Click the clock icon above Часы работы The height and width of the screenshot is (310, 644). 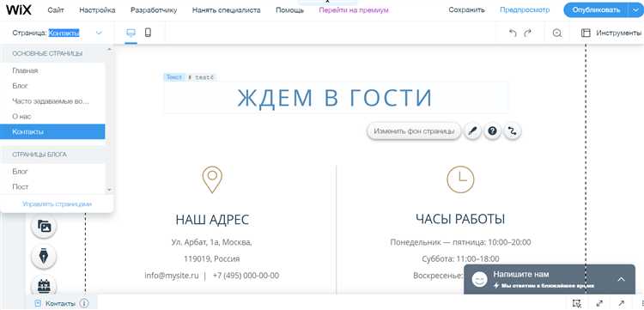(460, 179)
